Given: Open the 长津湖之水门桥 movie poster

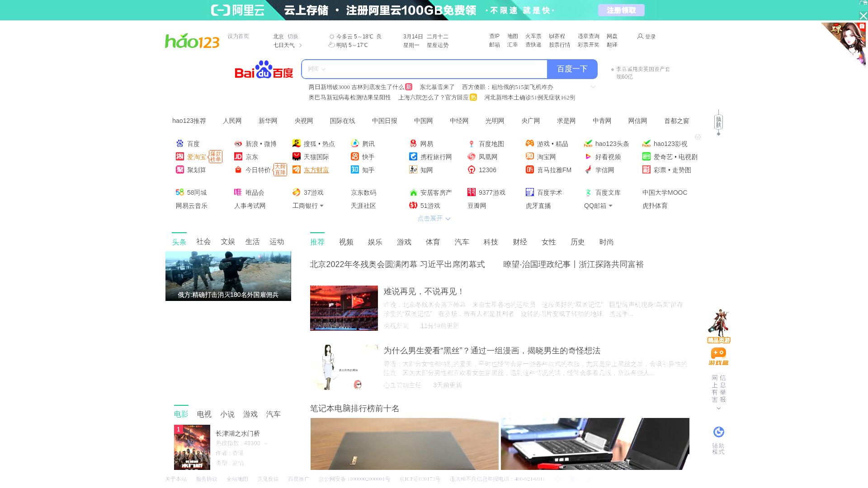Looking at the screenshot, I should tap(192, 447).
